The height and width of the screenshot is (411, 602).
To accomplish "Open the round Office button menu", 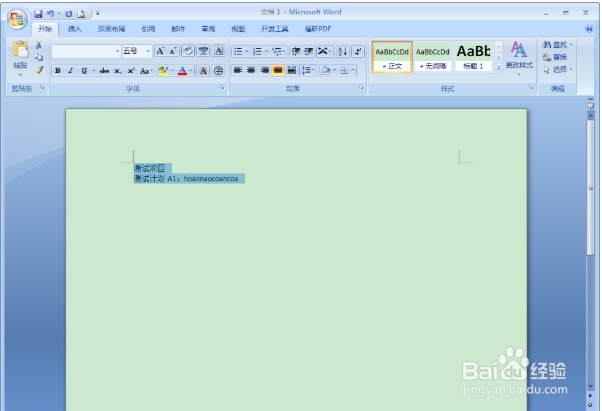I will click(17, 19).
